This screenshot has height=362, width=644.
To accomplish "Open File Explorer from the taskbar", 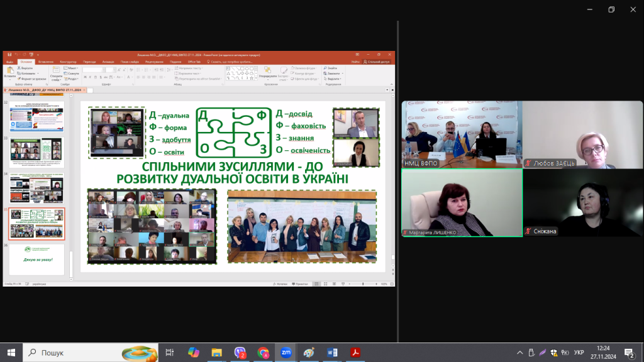I will point(216,353).
